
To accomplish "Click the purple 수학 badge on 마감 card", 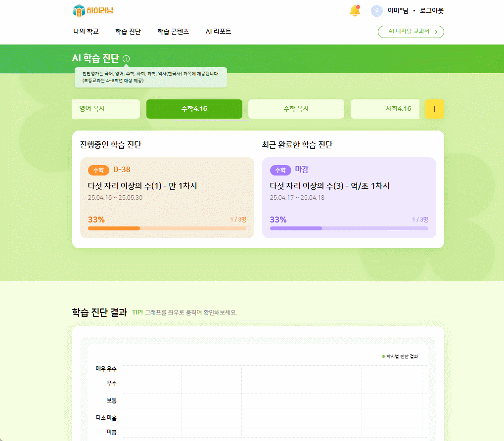I will pos(280,170).
